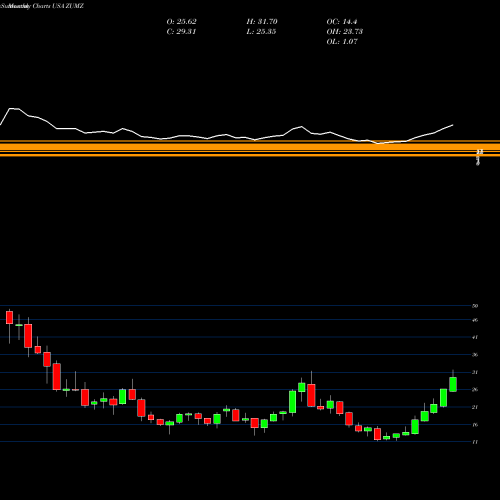Screen dimensions: 500x500
Task: Click the price axis label 16
Action: pyautogui.click(x=475, y=425)
